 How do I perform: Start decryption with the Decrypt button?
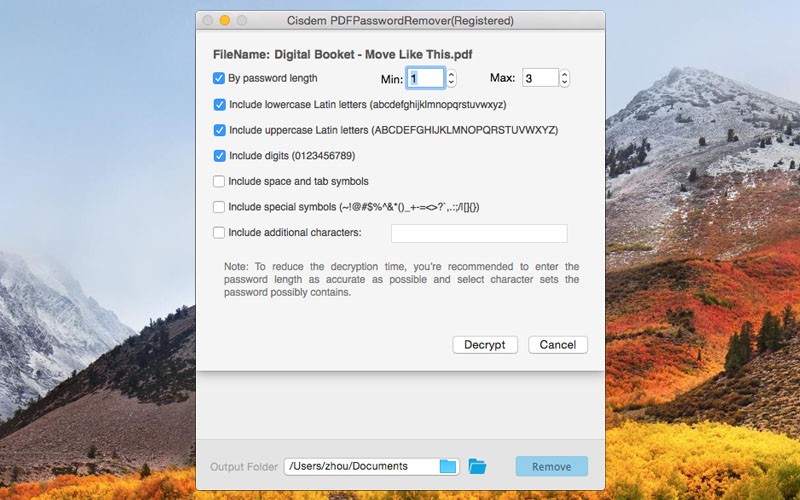pyautogui.click(x=485, y=345)
